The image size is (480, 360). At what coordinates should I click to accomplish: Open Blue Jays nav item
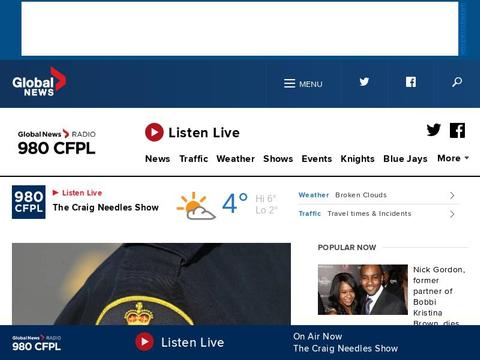coord(405,159)
